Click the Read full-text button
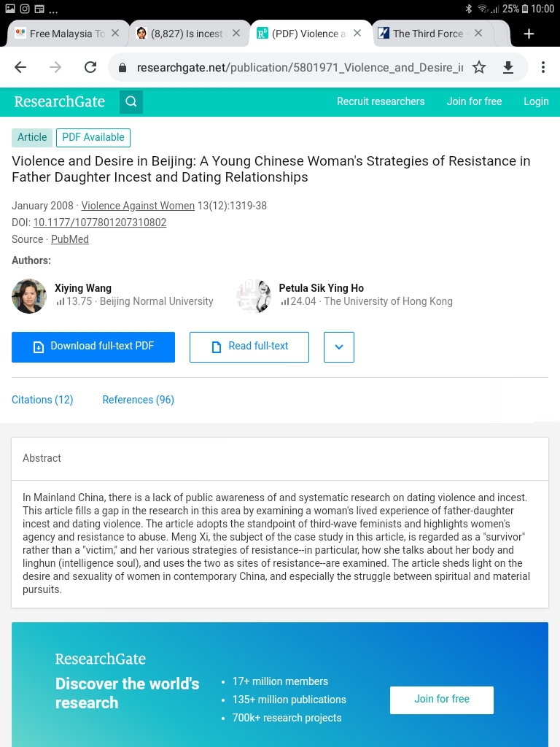The width and height of the screenshot is (560, 747). tap(249, 347)
